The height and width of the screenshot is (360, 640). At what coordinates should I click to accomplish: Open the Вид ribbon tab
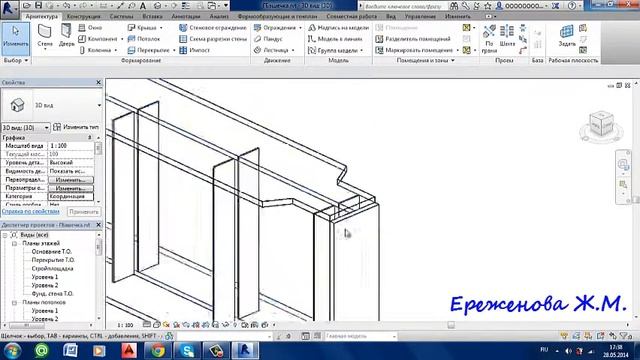(391, 16)
